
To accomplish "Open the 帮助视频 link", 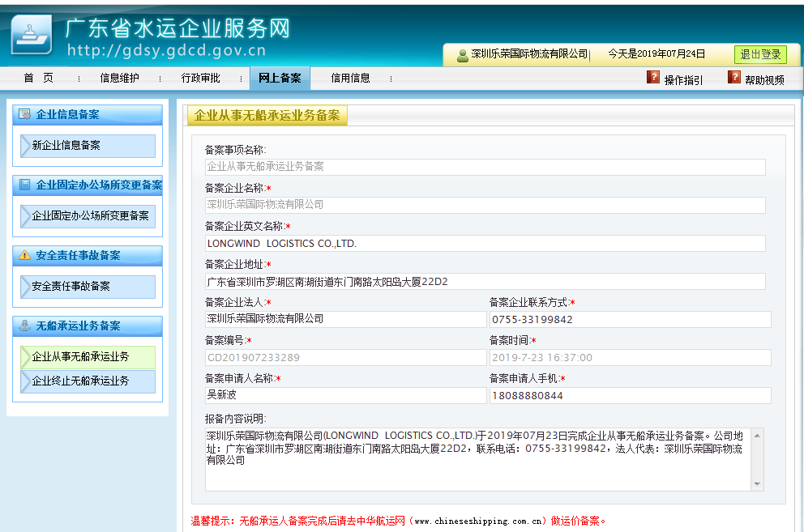I will pos(764,80).
